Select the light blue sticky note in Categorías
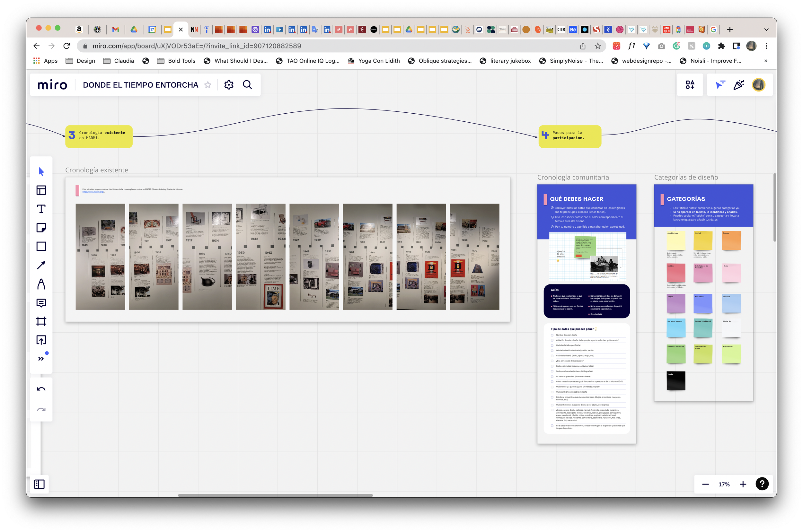This screenshot has width=803, height=532. [x=731, y=303]
